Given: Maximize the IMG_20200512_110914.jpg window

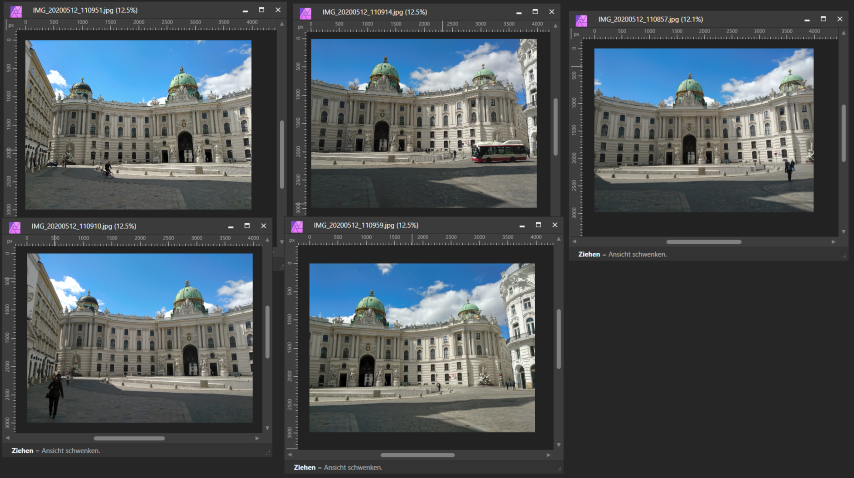Looking at the screenshot, I should click(x=535, y=12).
